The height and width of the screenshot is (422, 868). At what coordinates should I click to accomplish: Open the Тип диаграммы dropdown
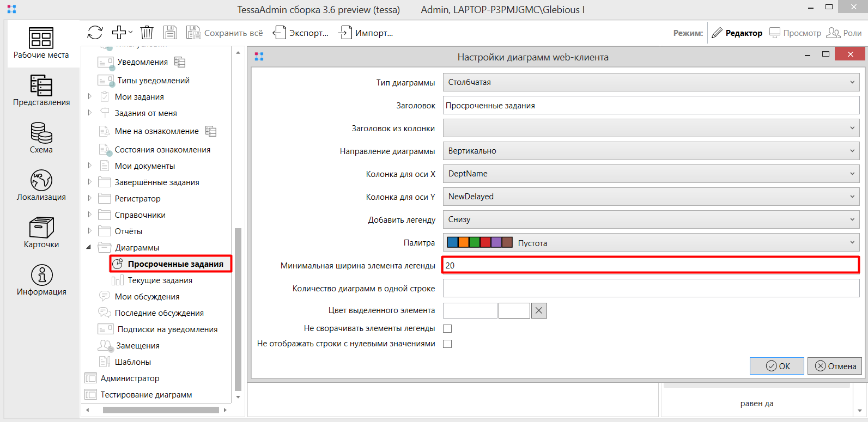[x=651, y=82]
